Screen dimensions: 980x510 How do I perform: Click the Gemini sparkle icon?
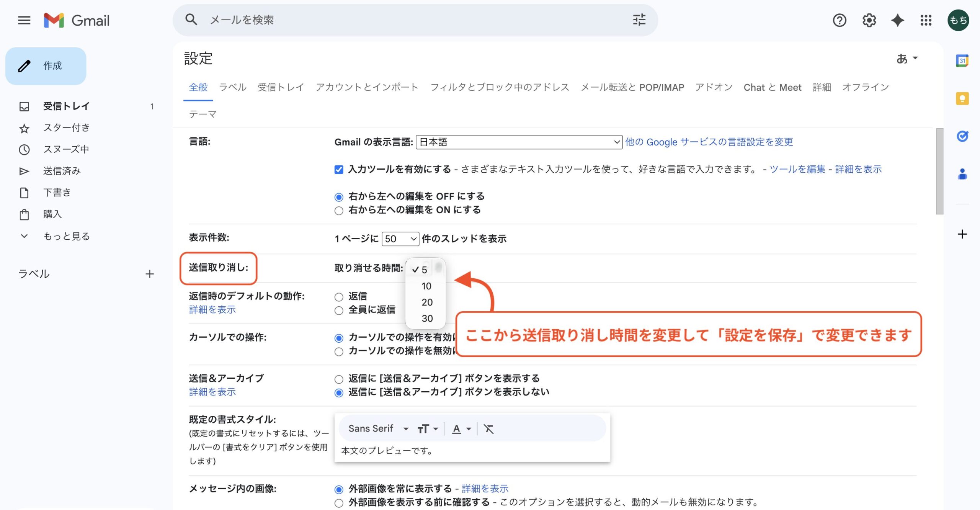(897, 20)
